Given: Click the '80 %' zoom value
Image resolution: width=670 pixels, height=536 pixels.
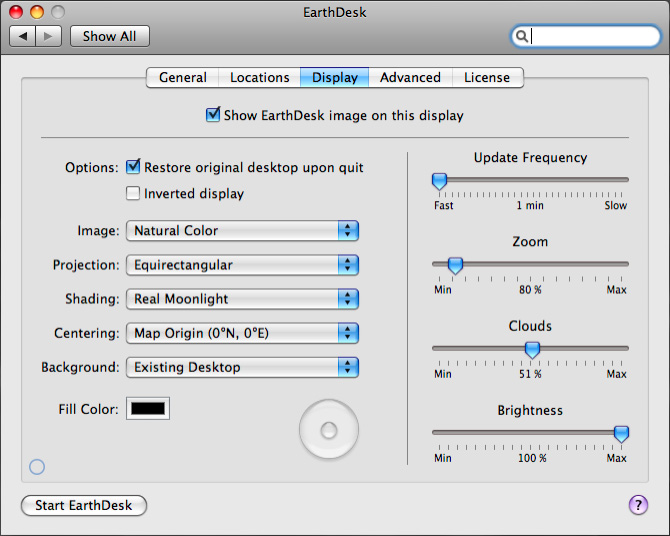Looking at the screenshot, I should pyautogui.click(x=530, y=290).
